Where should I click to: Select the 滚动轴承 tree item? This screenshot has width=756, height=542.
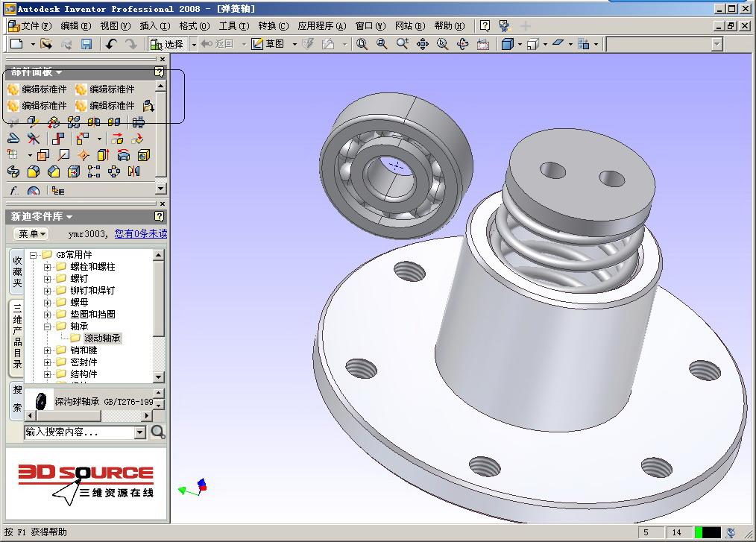point(102,338)
